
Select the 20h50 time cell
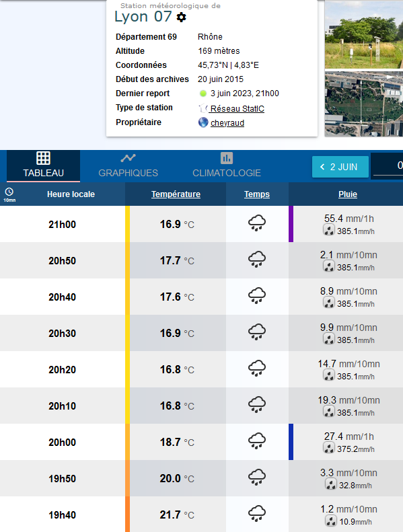[x=62, y=260]
